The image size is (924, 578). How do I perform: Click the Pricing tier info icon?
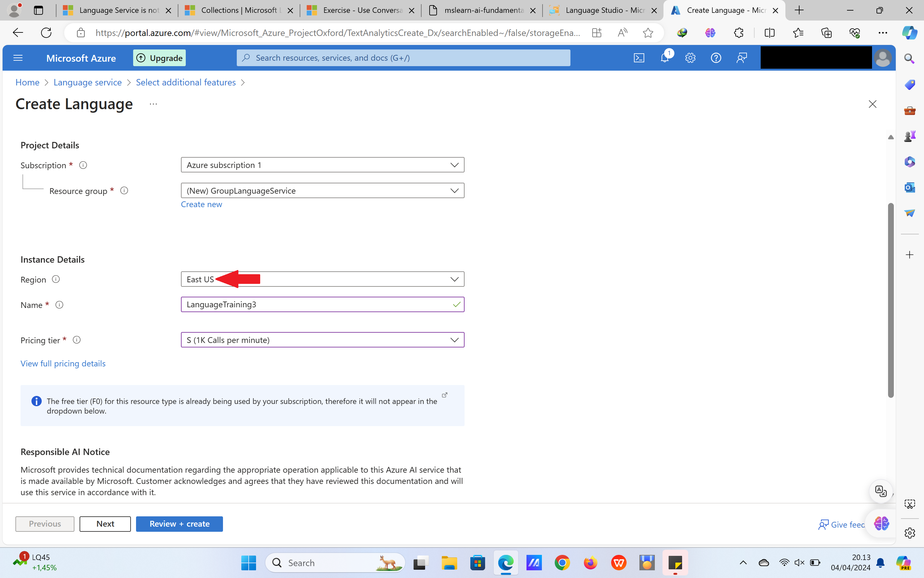pos(77,340)
